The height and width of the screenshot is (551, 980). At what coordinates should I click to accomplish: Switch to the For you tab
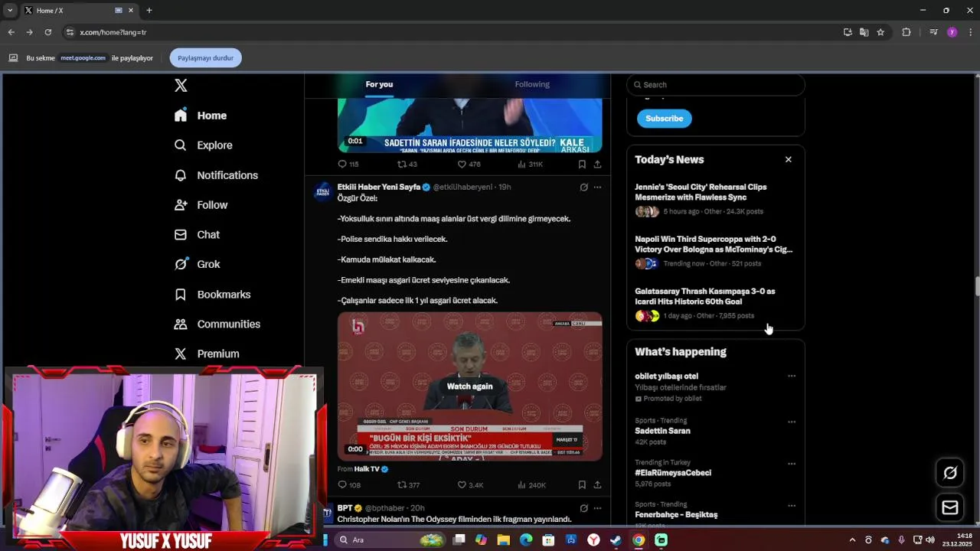(x=379, y=84)
